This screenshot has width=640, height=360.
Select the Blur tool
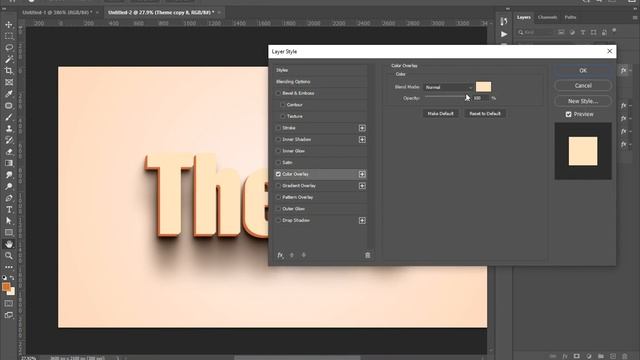[x=9, y=175]
